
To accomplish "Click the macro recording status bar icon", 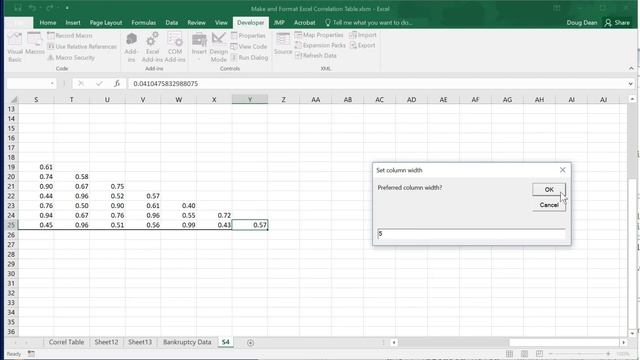I will [31, 353].
